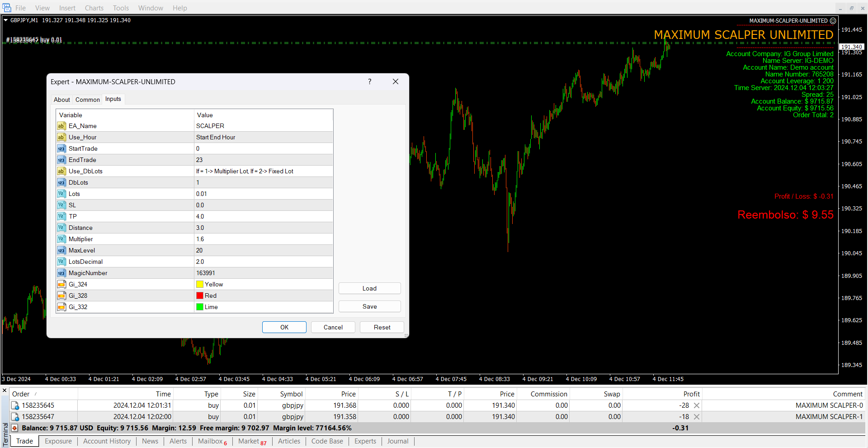
Task: Open the View menu
Action: point(42,8)
